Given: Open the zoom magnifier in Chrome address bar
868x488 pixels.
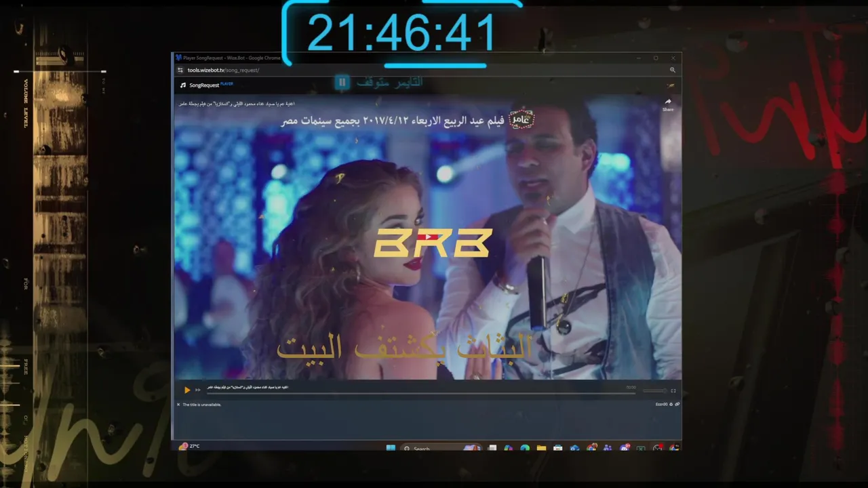Looking at the screenshot, I should 673,70.
